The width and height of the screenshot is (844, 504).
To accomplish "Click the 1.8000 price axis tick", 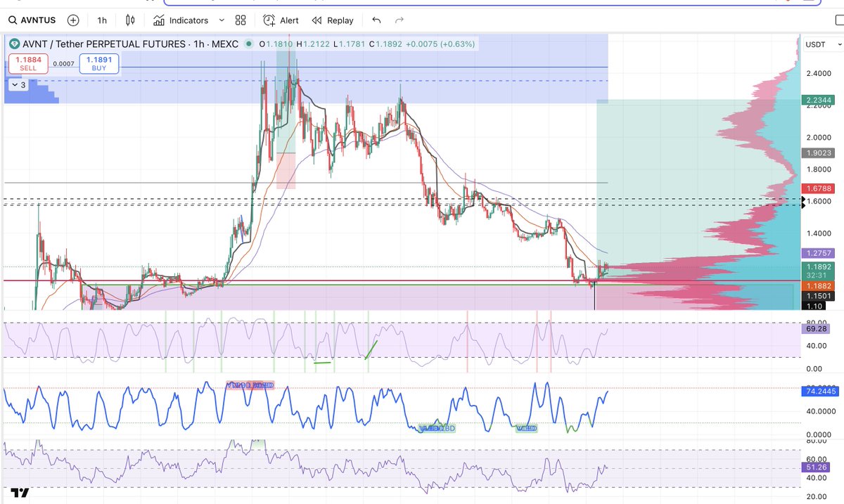I will tap(819, 169).
